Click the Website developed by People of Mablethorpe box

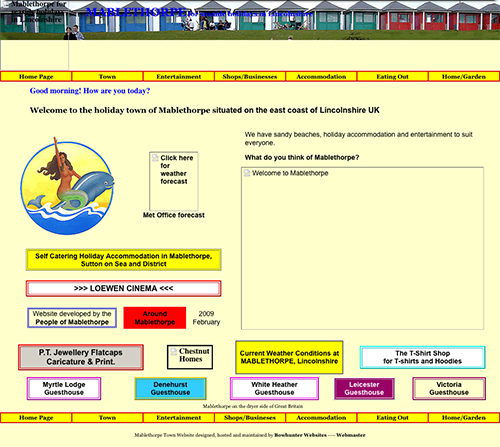pyautogui.click(x=72, y=318)
